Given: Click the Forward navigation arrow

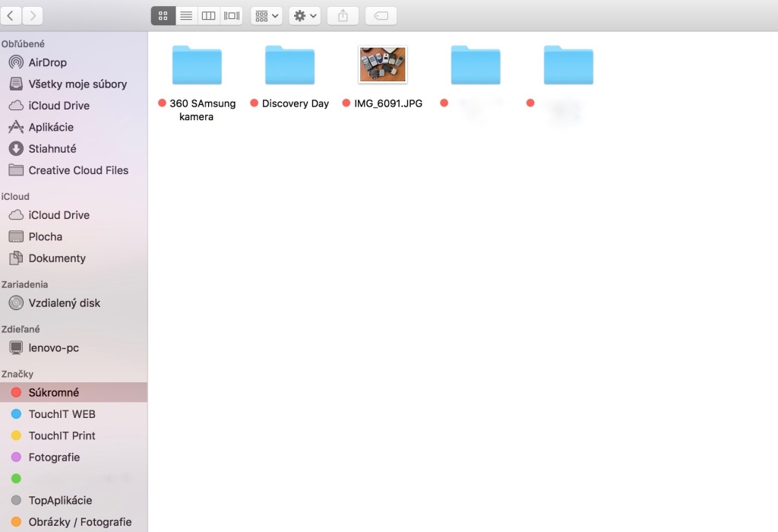Looking at the screenshot, I should coord(33,15).
